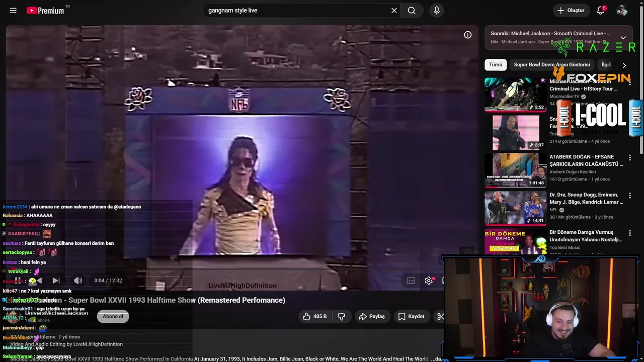Click Paylaş to share the video
The width and height of the screenshot is (644, 362).
click(372, 316)
